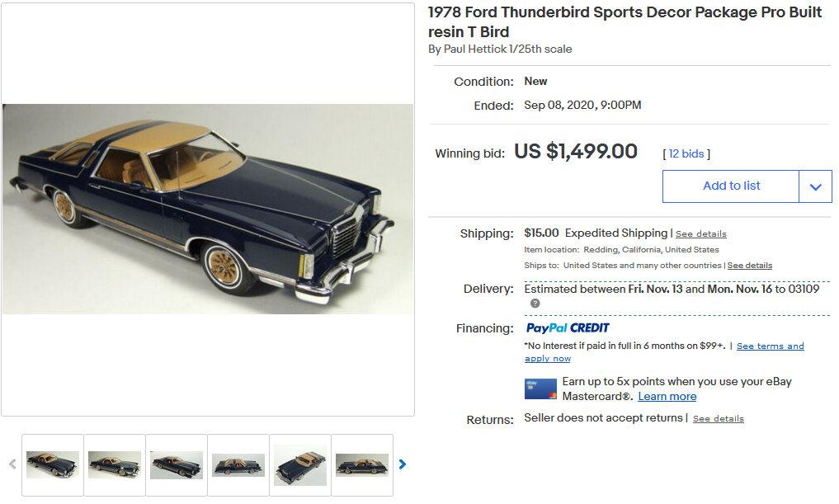Open shipping See details link
This screenshot has height=504, width=839.
[x=700, y=233]
